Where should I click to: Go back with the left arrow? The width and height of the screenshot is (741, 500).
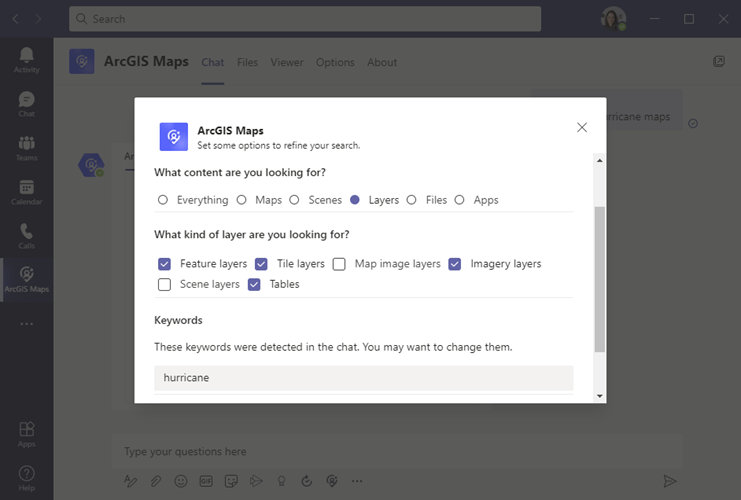[x=15, y=19]
